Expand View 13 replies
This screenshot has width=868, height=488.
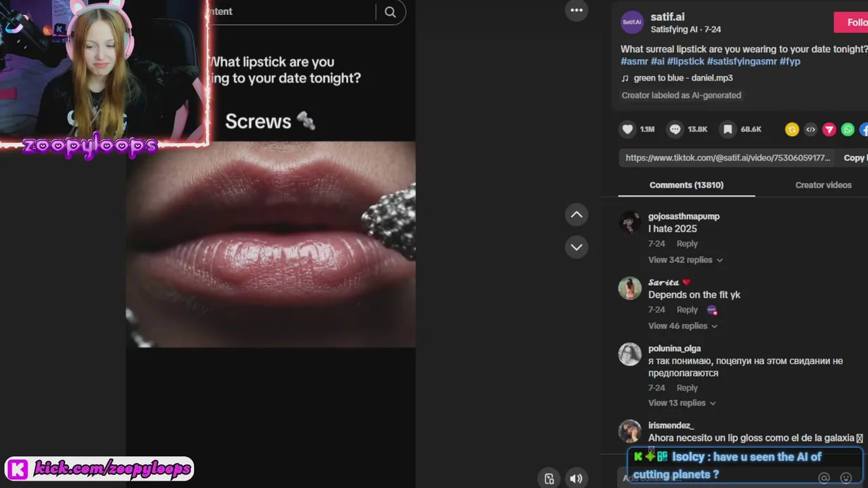682,403
